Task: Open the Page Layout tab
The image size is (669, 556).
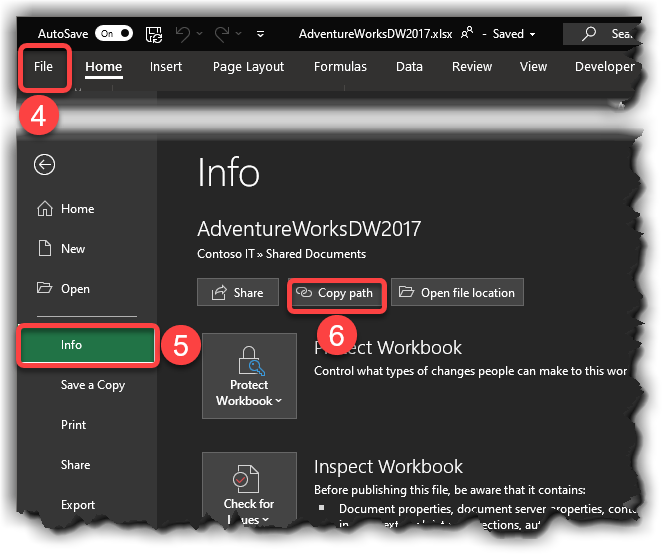Action: 248,67
